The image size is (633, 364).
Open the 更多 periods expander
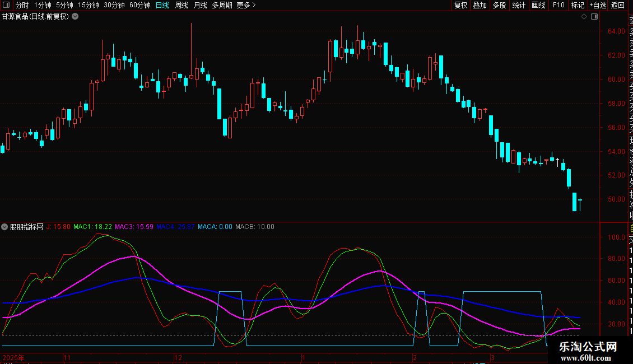[x=246, y=5]
